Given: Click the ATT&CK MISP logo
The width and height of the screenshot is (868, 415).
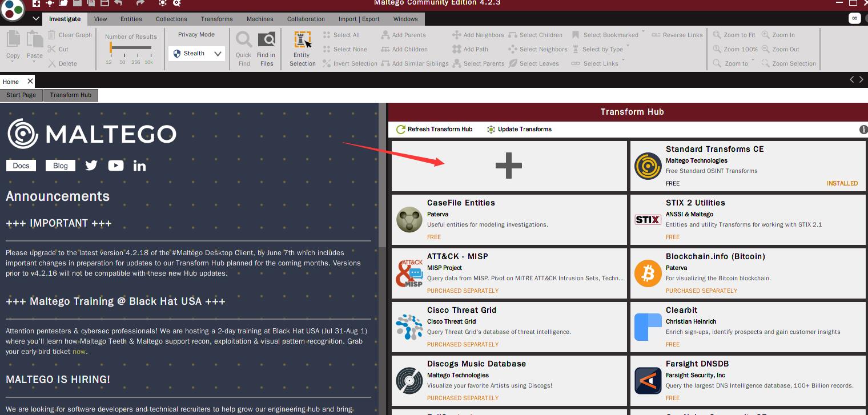Looking at the screenshot, I should click(409, 273).
